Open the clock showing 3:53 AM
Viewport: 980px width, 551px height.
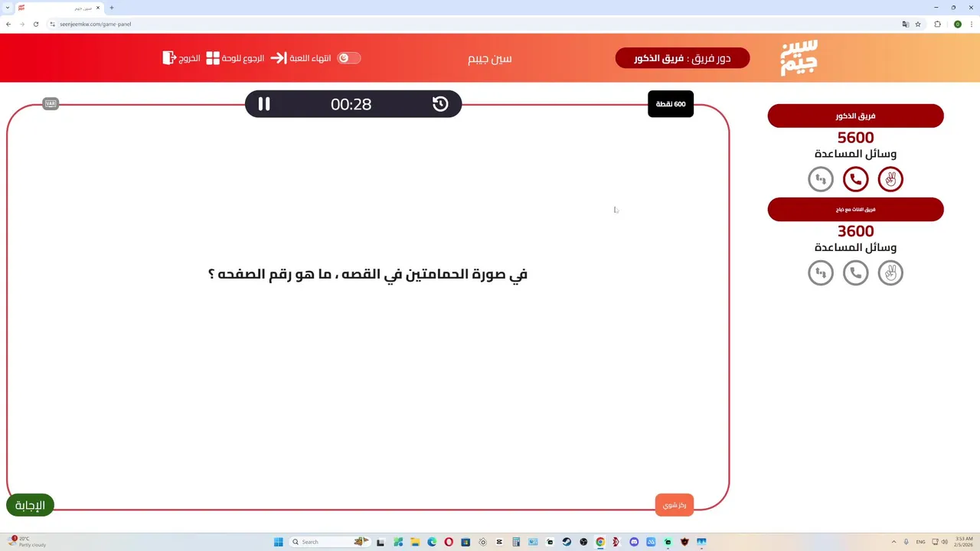964,542
